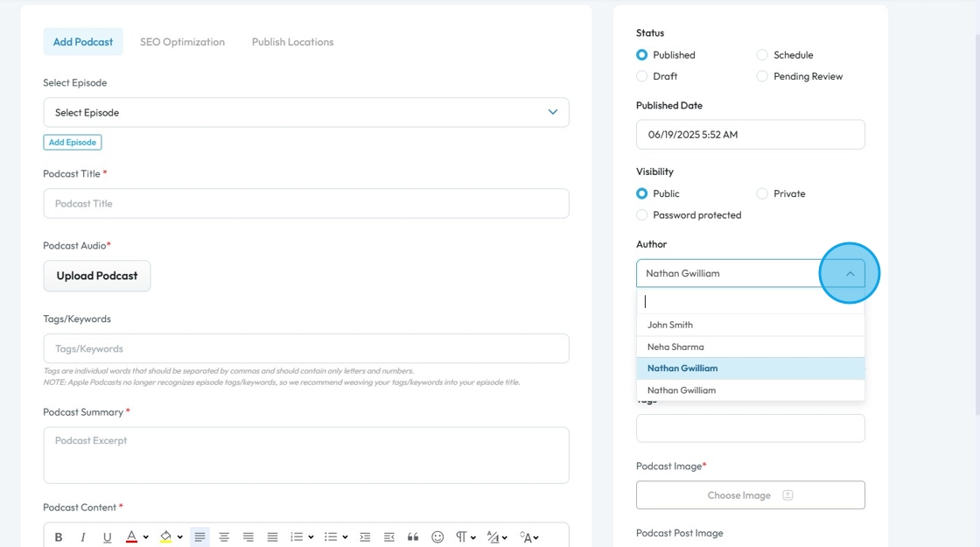
Task: Justify text in editor
Action: click(272, 537)
